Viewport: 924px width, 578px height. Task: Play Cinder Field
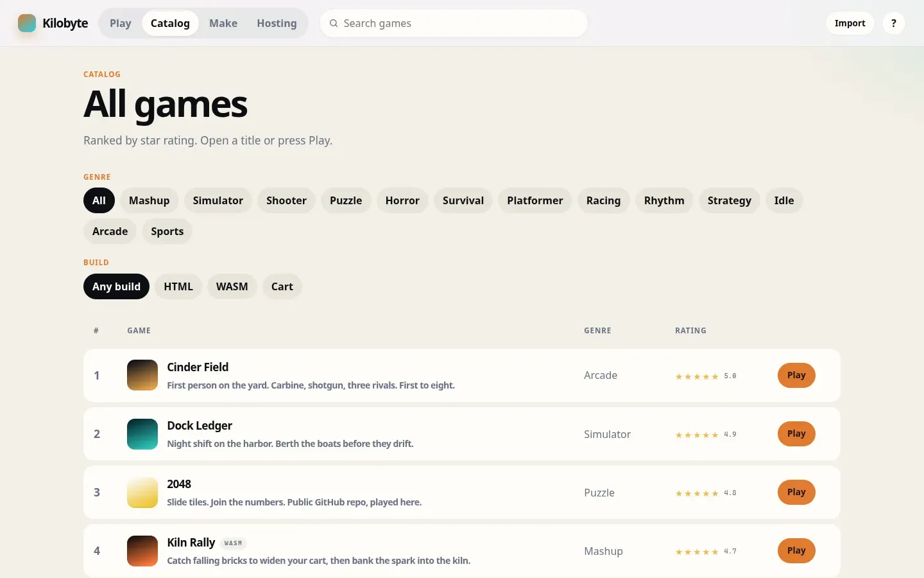coord(796,375)
